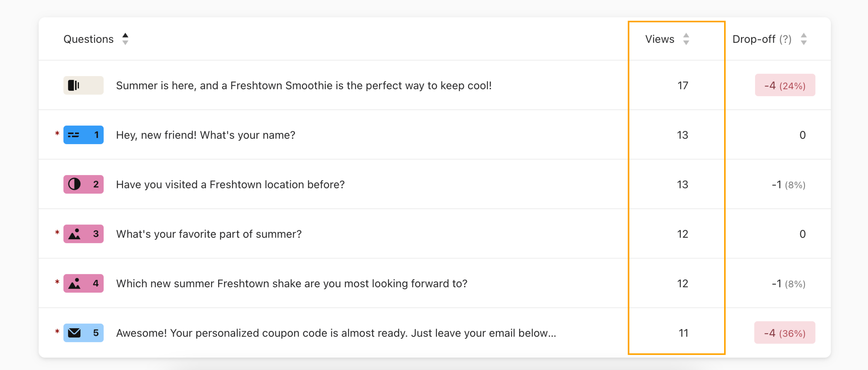Screen dimensions: 868x370
Task: Sort the table by Questions column arrows
Action: click(125, 39)
